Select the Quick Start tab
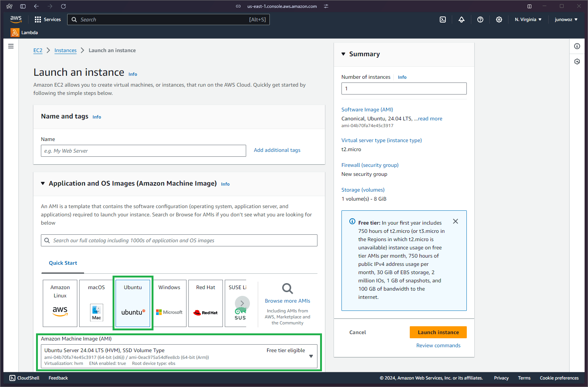The image size is (588, 387). point(63,263)
